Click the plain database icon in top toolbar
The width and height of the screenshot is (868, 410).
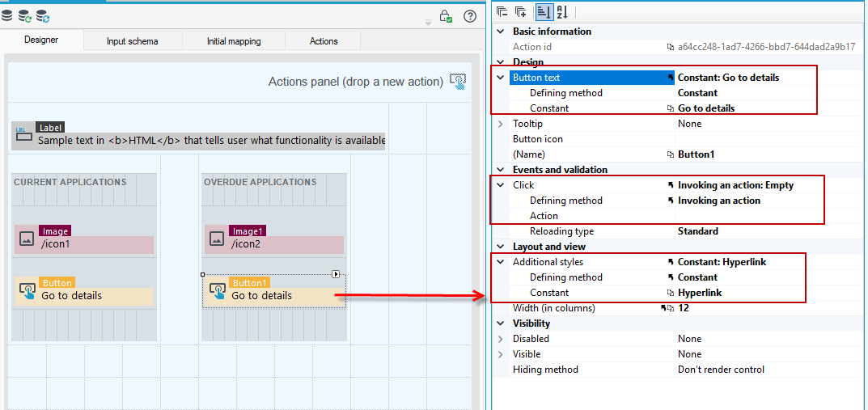click(x=6, y=16)
